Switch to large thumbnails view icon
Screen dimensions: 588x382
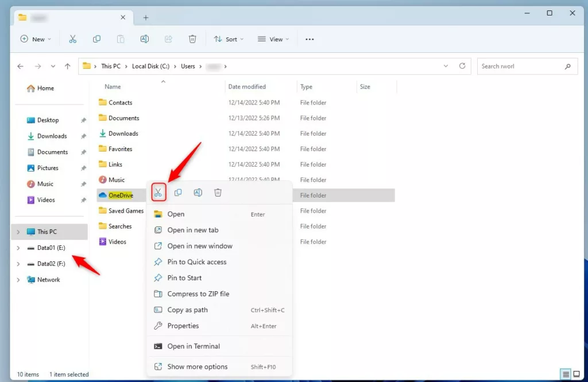tap(577, 375)
